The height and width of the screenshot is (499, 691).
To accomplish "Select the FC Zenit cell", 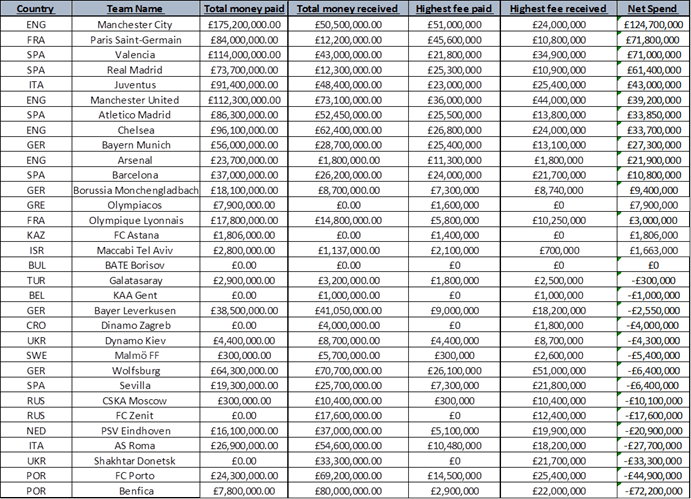I will pyautogui.click(x=135, y=415).
